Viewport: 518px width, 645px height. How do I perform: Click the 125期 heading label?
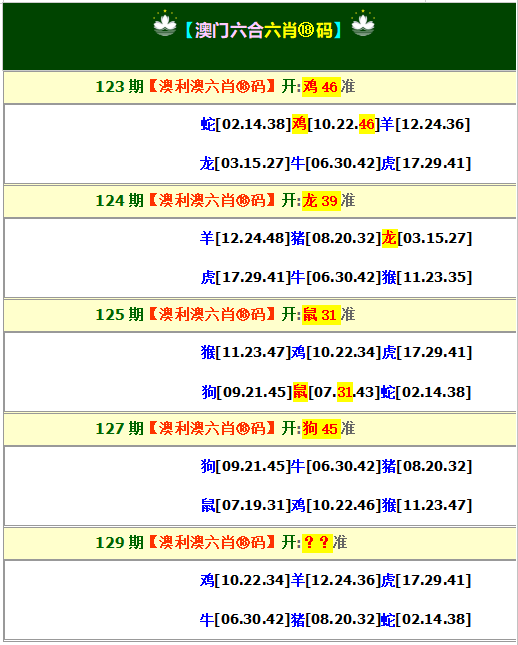click(x=120, y=315)
